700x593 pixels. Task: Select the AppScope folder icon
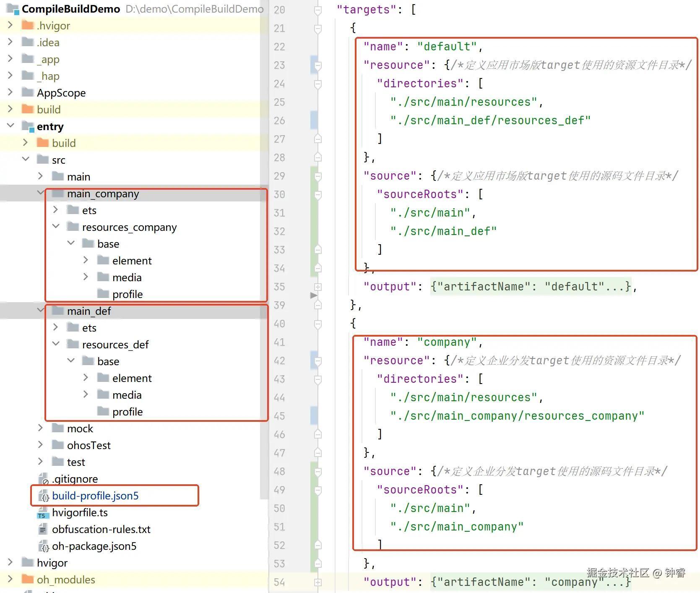(28, 92)
